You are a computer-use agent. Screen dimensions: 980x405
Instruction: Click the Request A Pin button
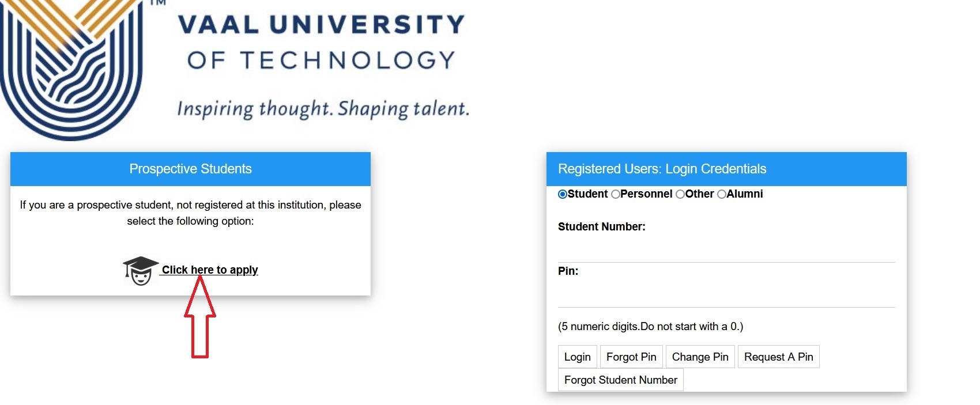(x=778, y=357)
